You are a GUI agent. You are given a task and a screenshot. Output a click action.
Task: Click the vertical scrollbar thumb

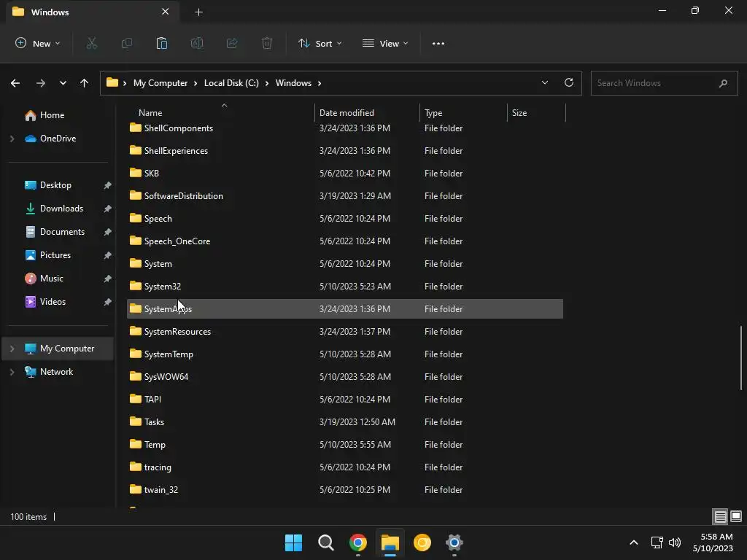(x=741, y=357)
